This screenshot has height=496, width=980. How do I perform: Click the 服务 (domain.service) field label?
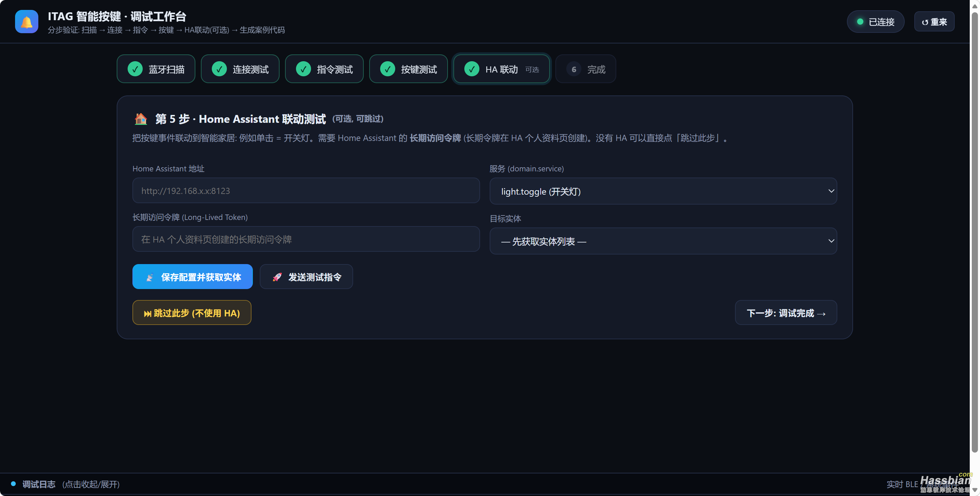(x=527, y=169)
